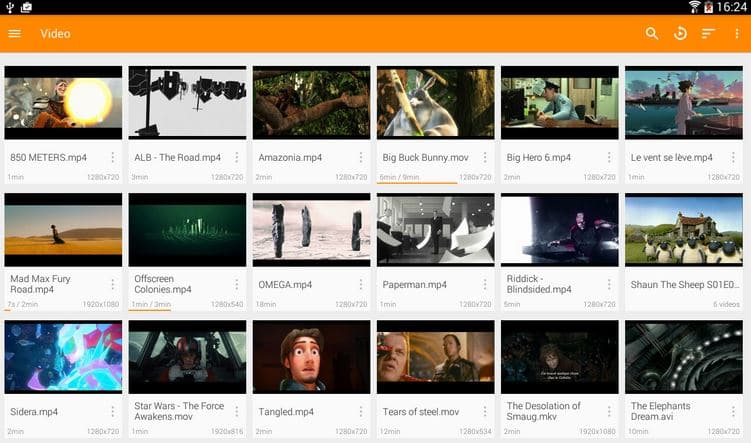The image size is (751, 443).
Task: Play the Desolation of Smaug thumbnail
Action: (x=559, y=357)
